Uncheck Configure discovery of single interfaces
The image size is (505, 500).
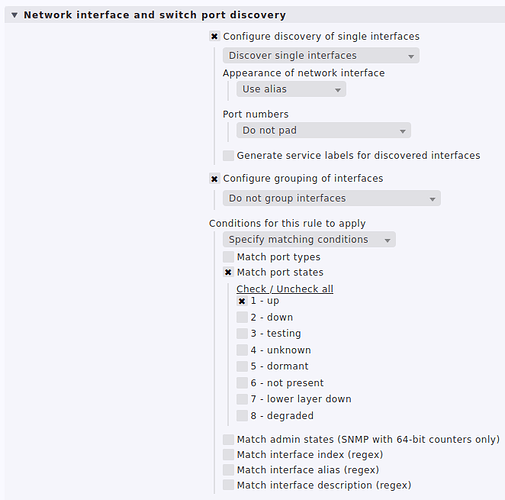coord(214,36)
